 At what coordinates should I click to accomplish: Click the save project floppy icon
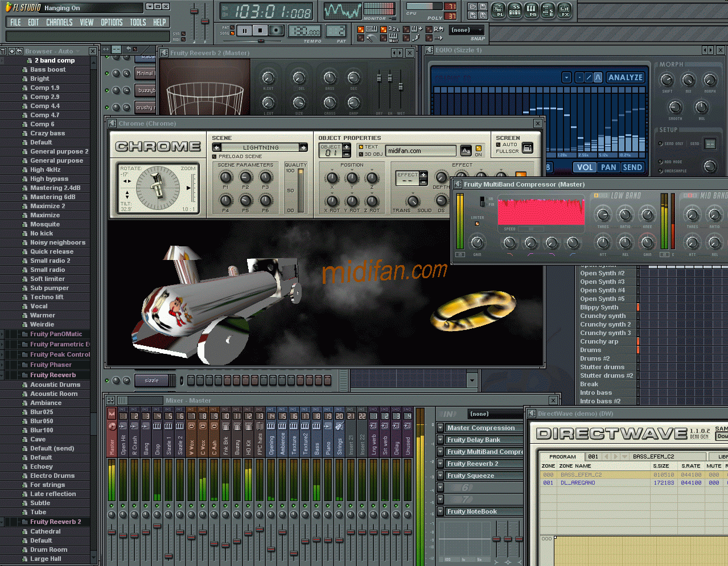(x=482, y=7)
